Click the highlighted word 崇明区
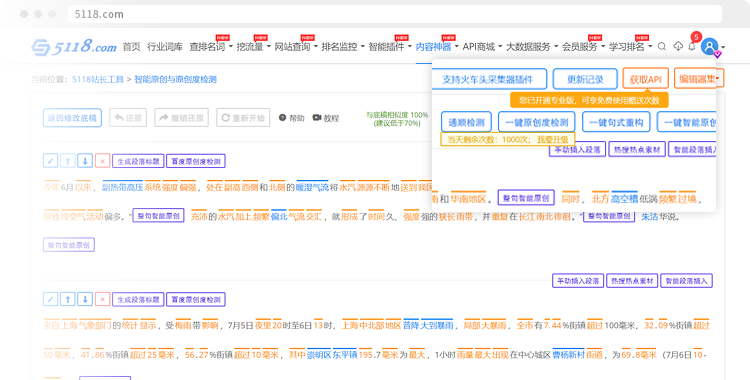 (319, 355)
